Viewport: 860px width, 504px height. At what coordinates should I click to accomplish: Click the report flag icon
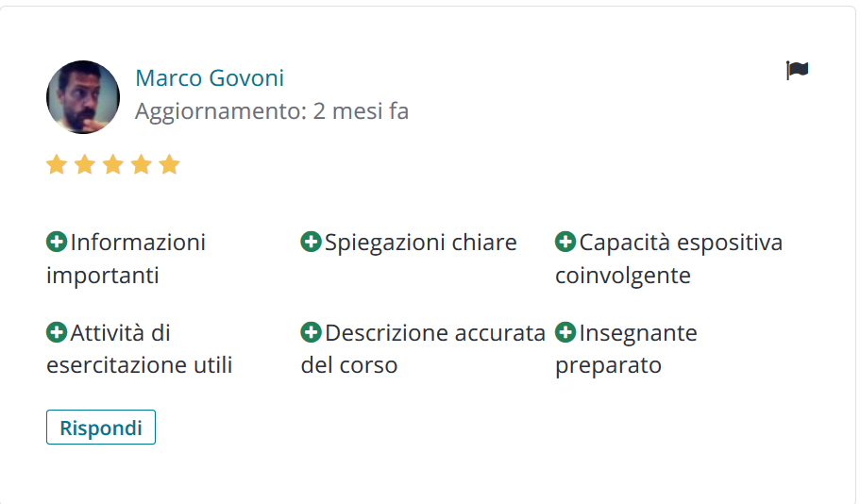[797, 70]
